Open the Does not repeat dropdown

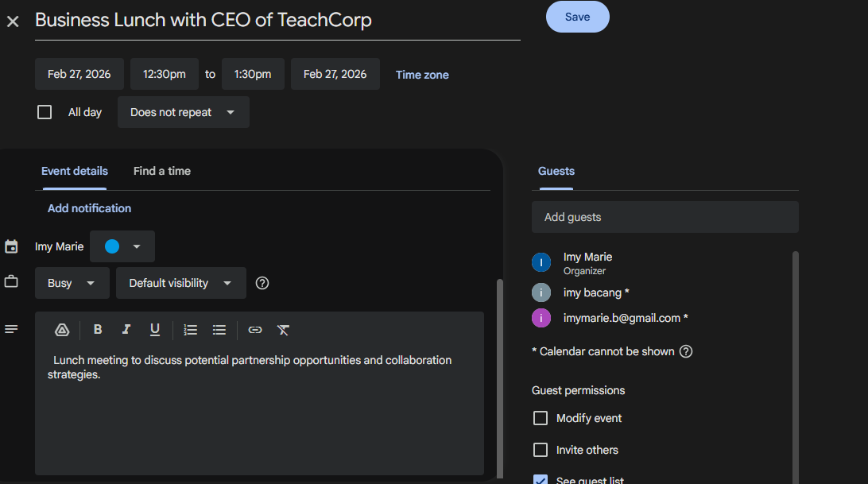[183, 112]
